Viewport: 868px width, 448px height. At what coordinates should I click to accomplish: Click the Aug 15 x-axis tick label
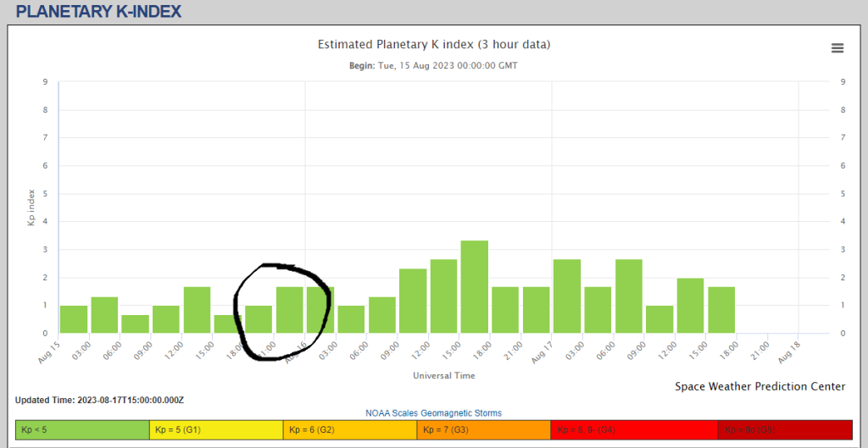pos(51,350)
